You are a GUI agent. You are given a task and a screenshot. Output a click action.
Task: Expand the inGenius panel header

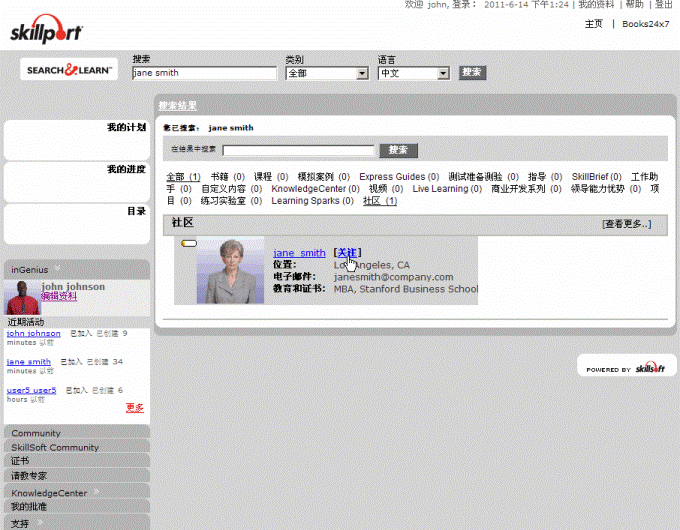[77, 269]
